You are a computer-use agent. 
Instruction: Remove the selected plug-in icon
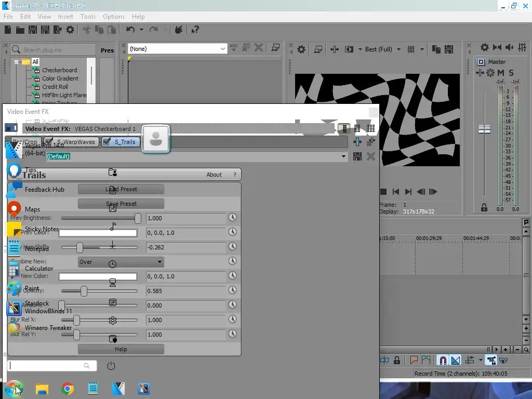coord(371,142)
